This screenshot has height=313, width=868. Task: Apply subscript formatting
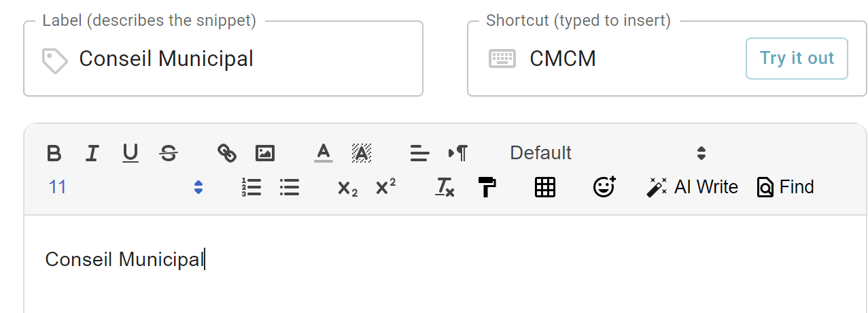coord(347,188)
